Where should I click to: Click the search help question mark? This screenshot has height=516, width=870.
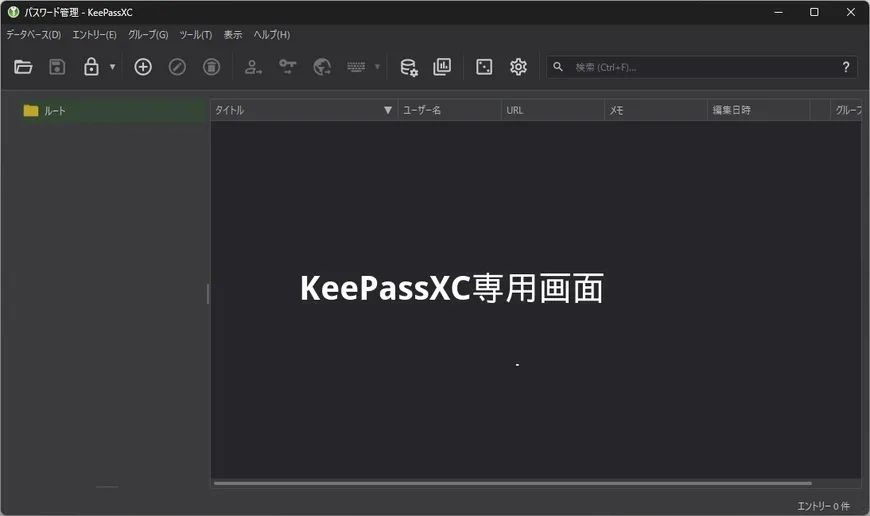(x=846, y=67)
